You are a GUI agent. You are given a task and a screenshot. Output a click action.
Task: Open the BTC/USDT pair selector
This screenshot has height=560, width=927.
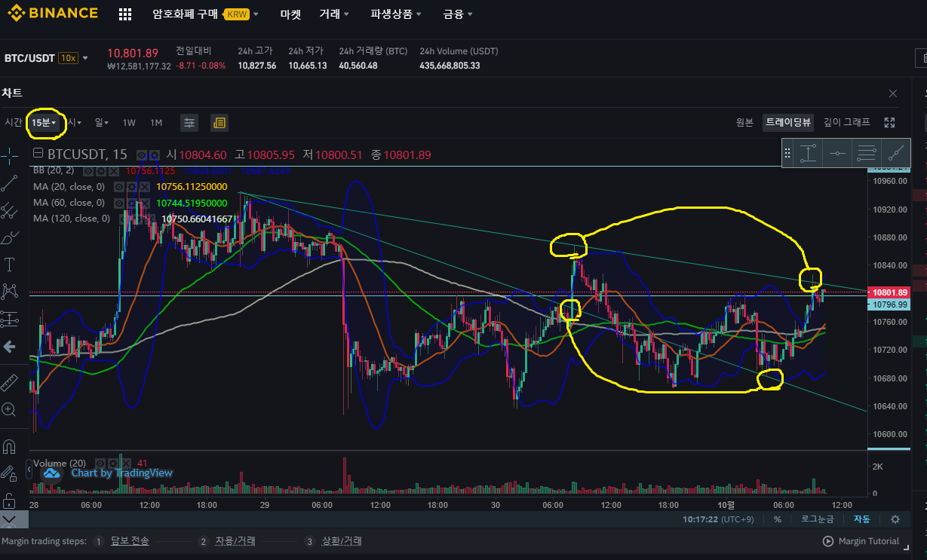47,58
